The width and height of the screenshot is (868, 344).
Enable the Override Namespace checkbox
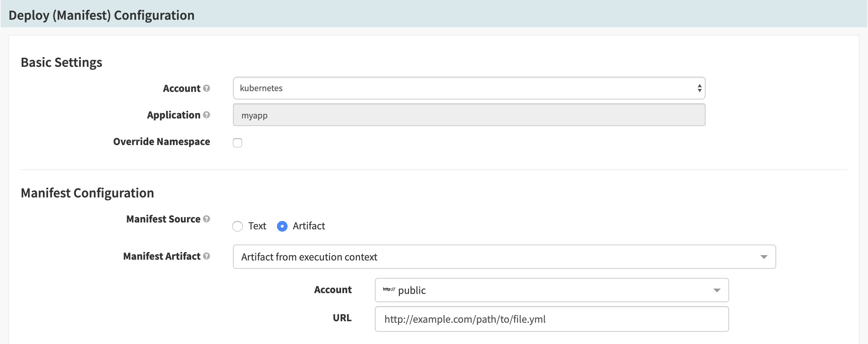tap(237, 143)
